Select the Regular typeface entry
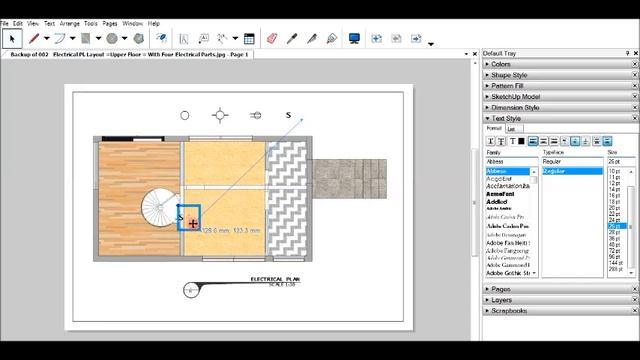This screenshot has width=640, height=360. point(572,171)
